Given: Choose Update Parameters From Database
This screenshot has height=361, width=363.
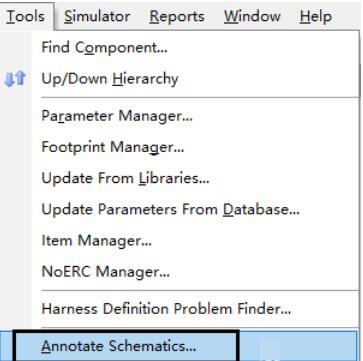Looking at the screenshot, I should click(x=170, y=209).
